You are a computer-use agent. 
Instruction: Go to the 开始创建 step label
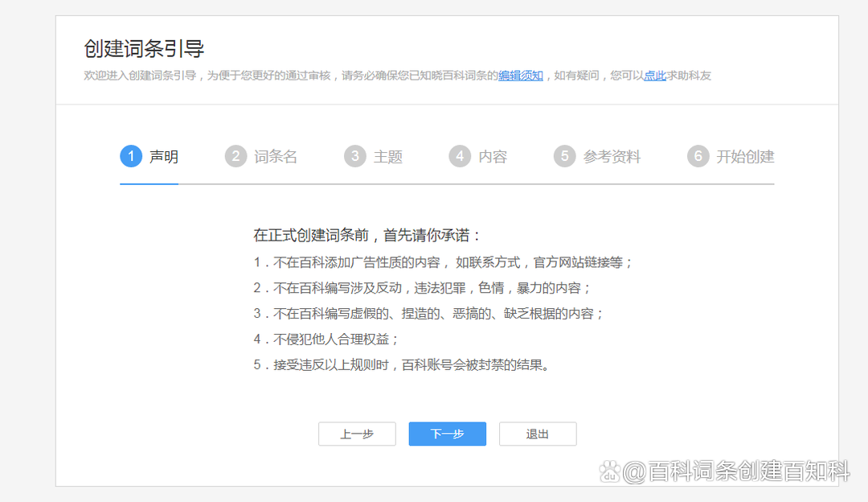click(745, 157)
